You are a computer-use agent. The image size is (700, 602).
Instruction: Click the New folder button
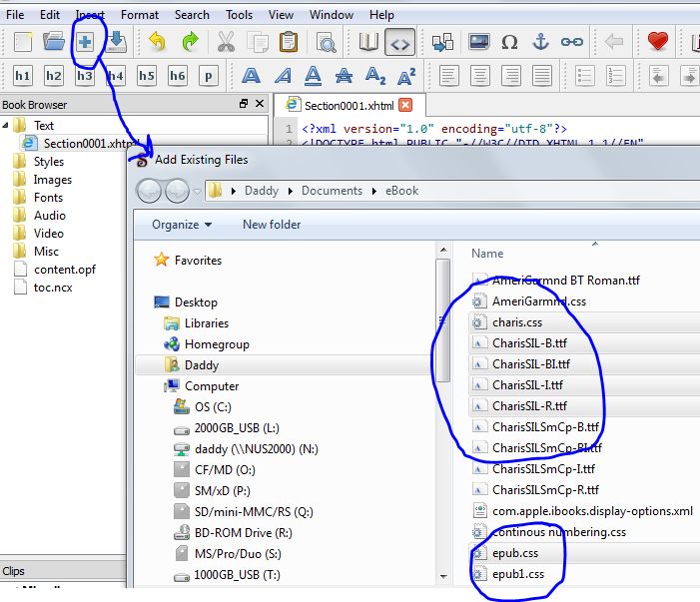click(x=272, y=225)
